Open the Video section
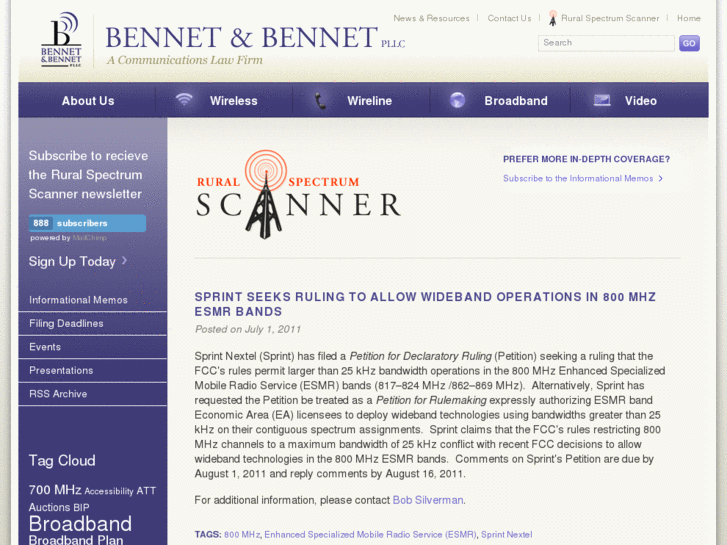This screenshot has width=727, height=545. point(640,101)
